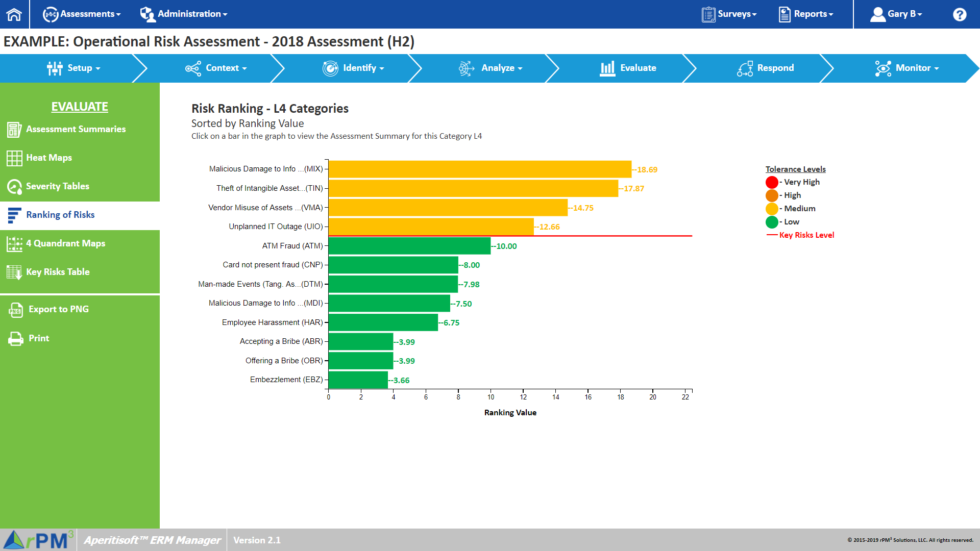Viewport: 980px width, 551px height.
Task: Click the Medium tolerance yellow swatch
Action: 772,209
